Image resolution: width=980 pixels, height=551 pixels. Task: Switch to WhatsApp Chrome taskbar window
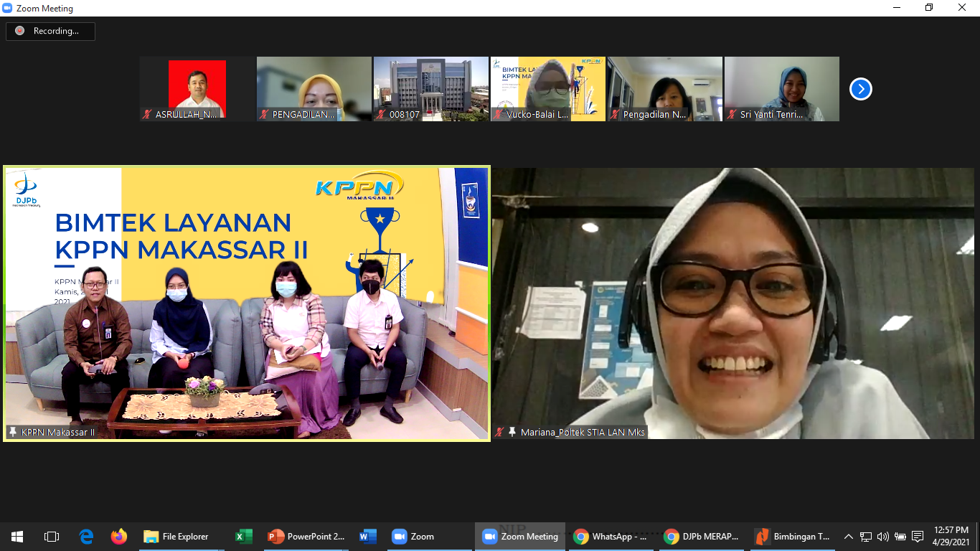coord(611,536)
